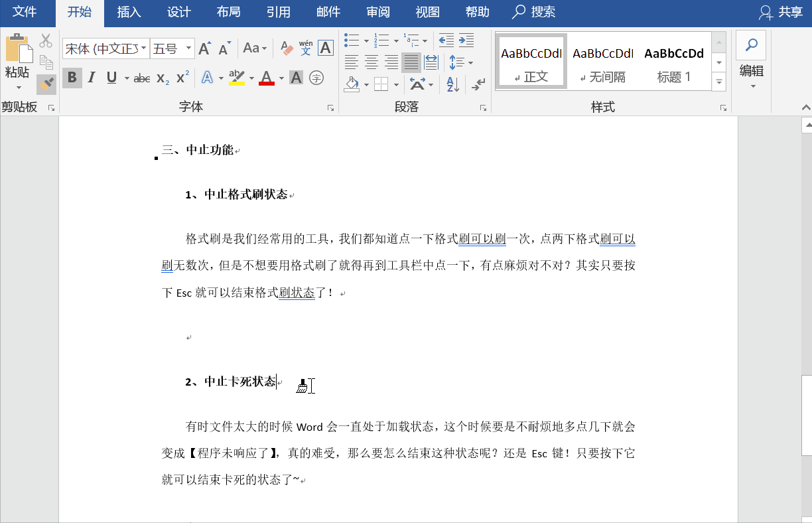Open the phonetic guide wén icon
This screenshot has height=523, width=812.
coord(306,48)
